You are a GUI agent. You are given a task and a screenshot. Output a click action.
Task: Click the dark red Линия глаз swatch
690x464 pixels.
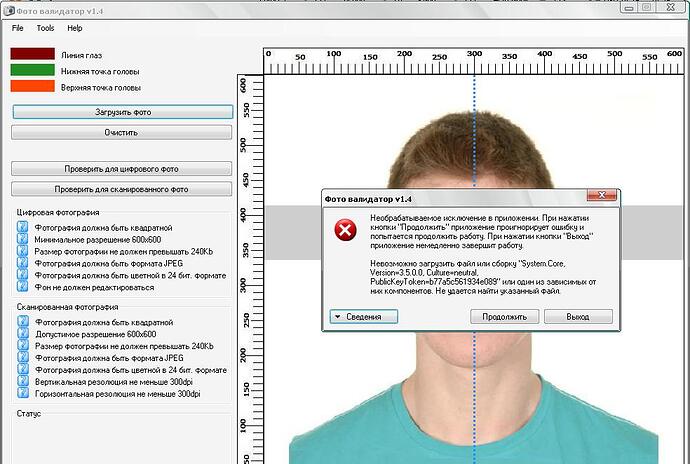point(33,54)
